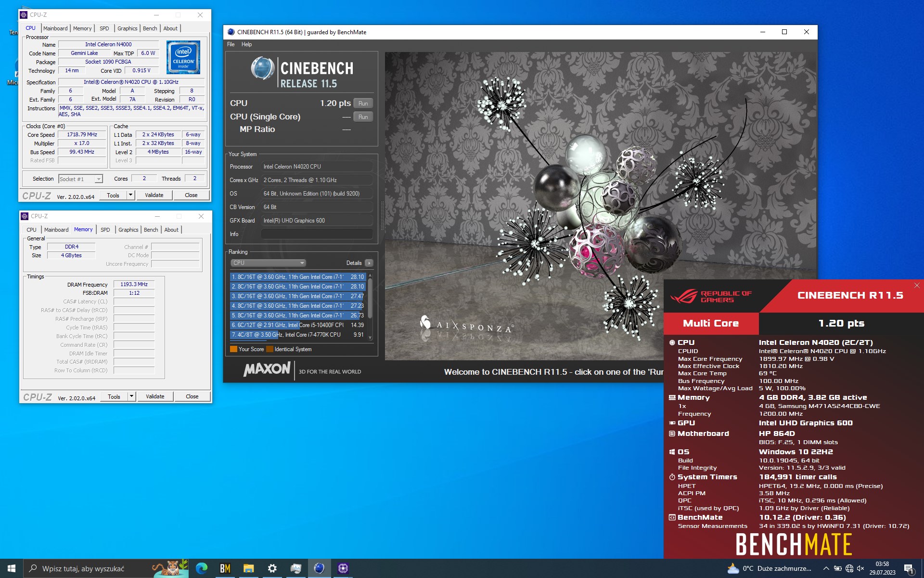This screenshot has height=578, width=924.
Task: Click Validate in bottom CPU-Z window
Action: point(155,396)
